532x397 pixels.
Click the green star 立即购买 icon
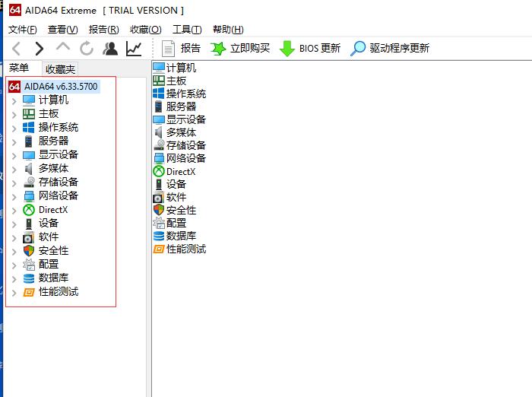click(x=218, y=49)
